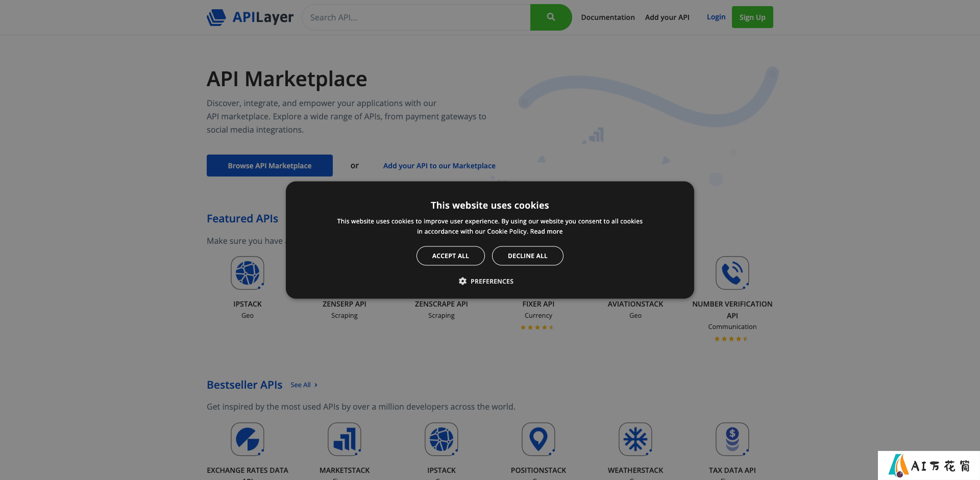Click the green search magnifier button
Viewport: 980px width, 480px height.
click(551, 17)
